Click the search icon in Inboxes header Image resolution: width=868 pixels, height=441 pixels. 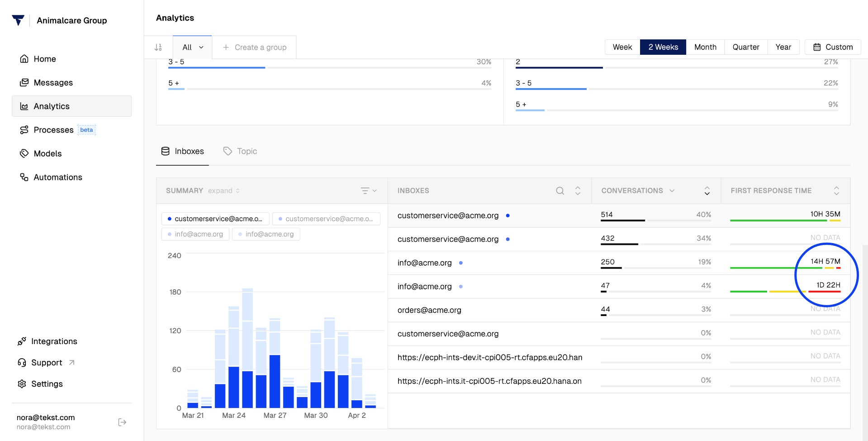tap(560, 191)
